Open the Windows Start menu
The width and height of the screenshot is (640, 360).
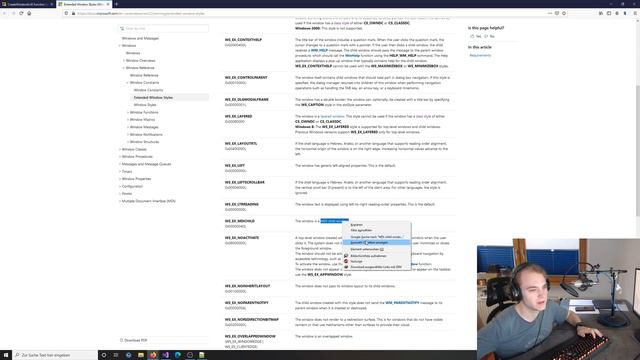(x=6, y=355)
